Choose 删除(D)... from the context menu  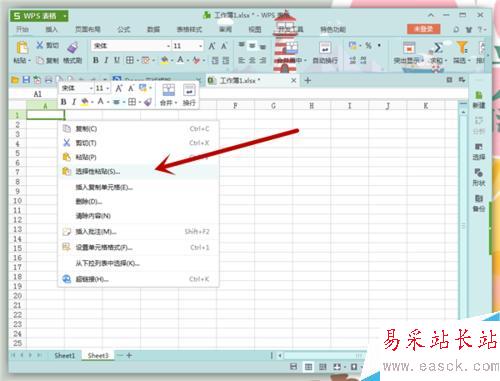point(139,202)
